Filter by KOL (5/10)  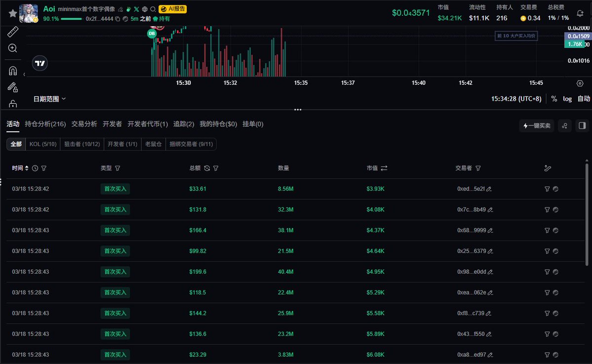(x=43, y=144)
